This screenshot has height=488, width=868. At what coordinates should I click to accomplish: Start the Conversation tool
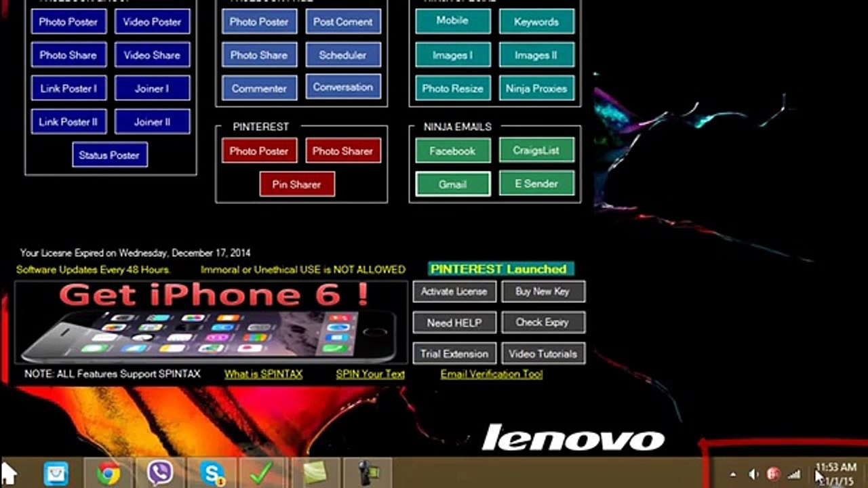343,87
